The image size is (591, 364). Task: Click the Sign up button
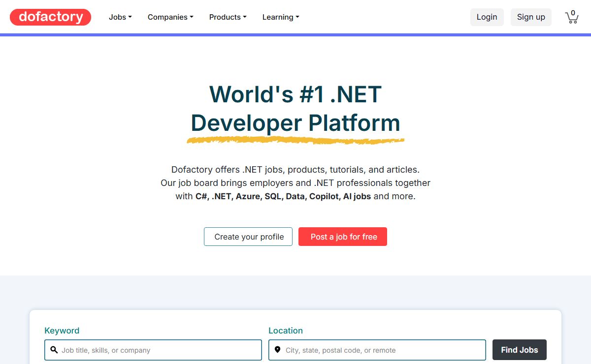click(531, 17)
